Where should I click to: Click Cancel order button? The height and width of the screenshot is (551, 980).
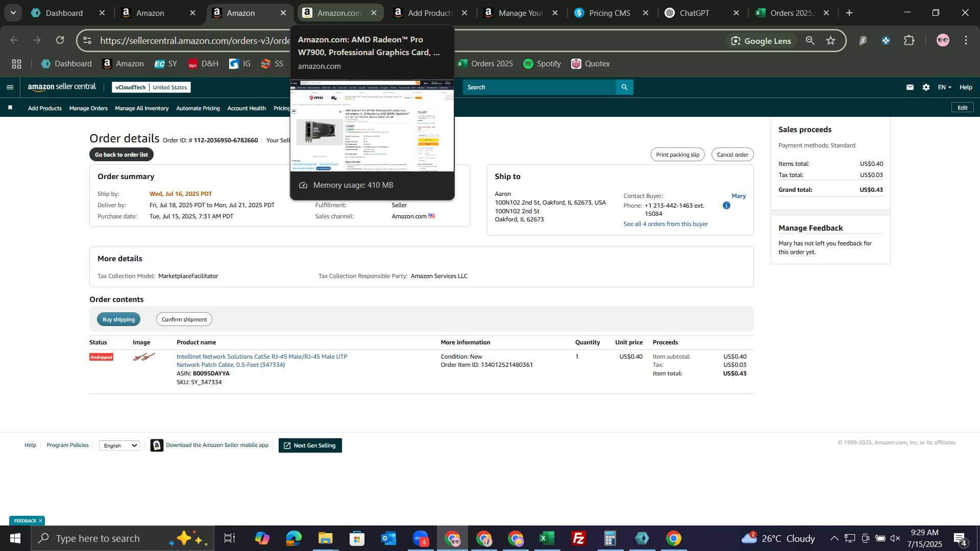(x=732, y=155)
